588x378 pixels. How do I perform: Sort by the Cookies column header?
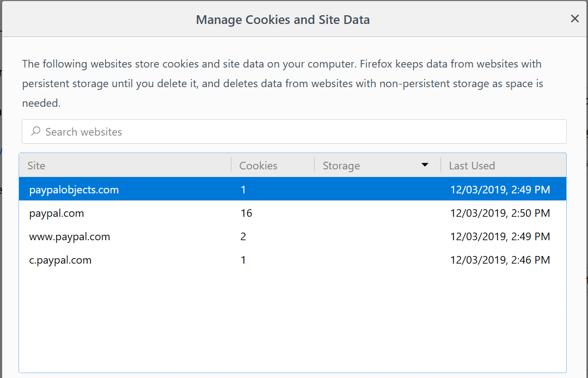click(x=273, y=166)
